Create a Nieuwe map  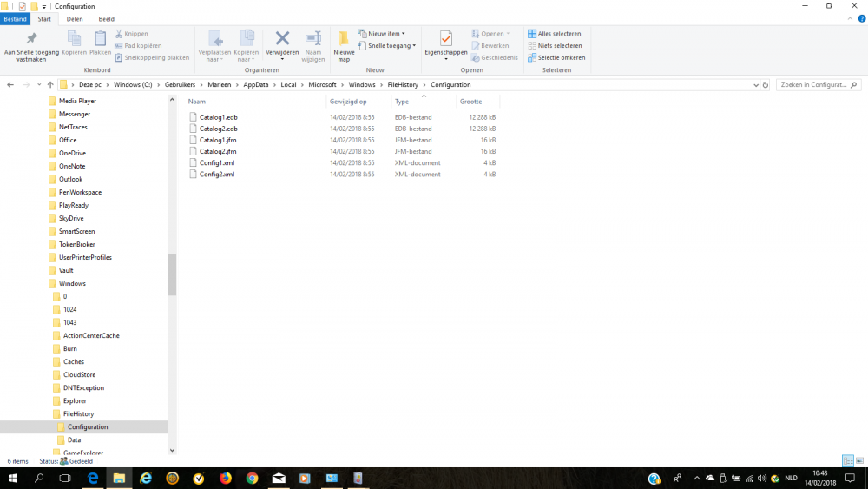click(344, 47)
